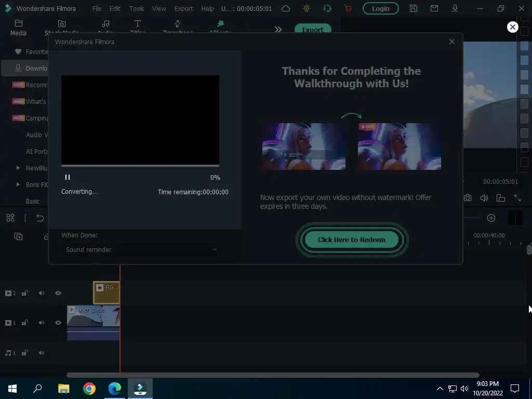532x399 pixels.
Task: Open the headset support icon
Action: pos(327,8)
